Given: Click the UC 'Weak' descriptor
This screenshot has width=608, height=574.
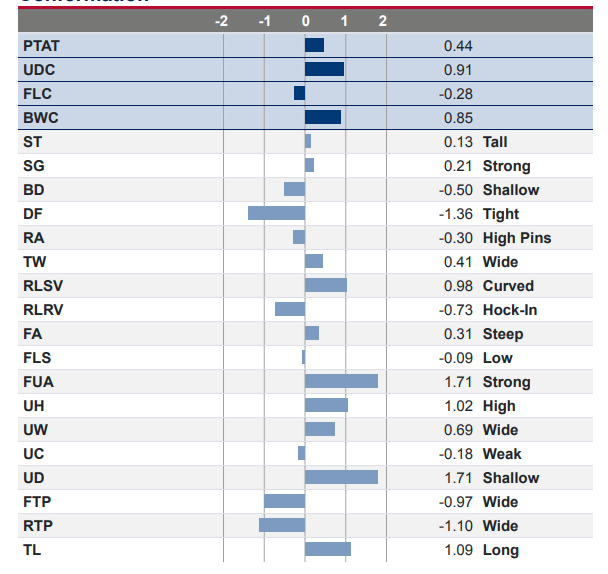Looking at the screenshot, I should (502, 454).
